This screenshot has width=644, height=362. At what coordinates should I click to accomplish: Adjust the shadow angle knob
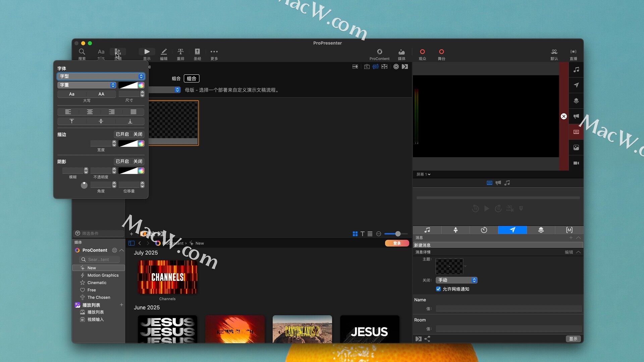tap(84, 185)
